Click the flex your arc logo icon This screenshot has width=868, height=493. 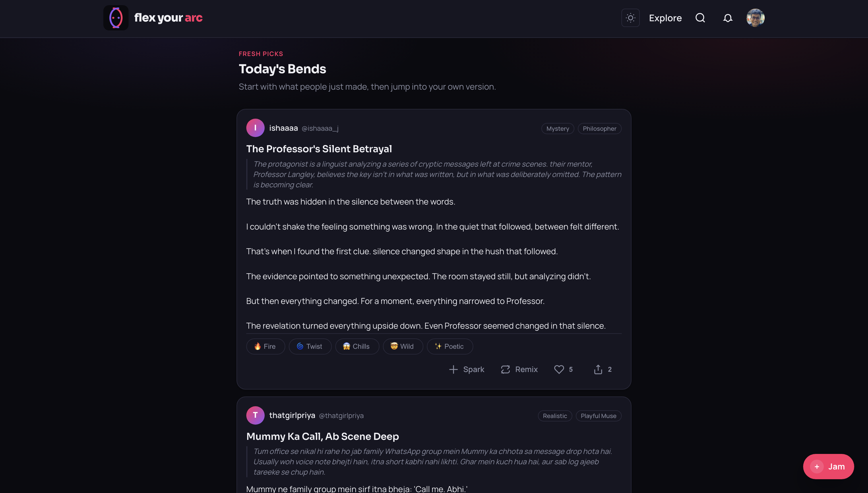tap(116, 18)
